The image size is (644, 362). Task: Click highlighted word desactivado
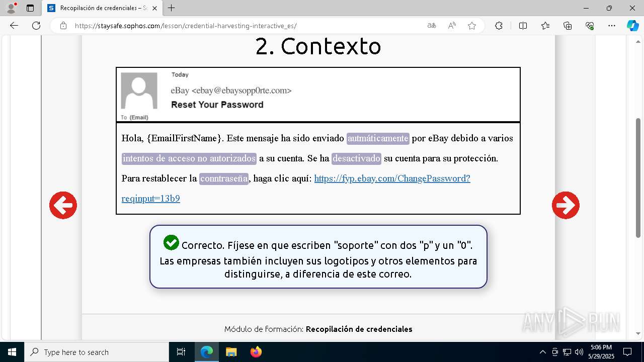tap(357, 158)
